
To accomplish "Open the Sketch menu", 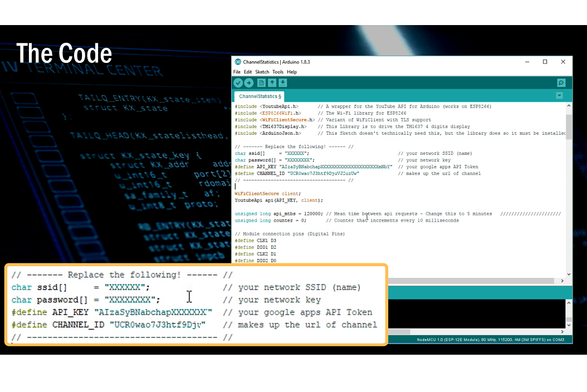I will [x=262, y=72].
